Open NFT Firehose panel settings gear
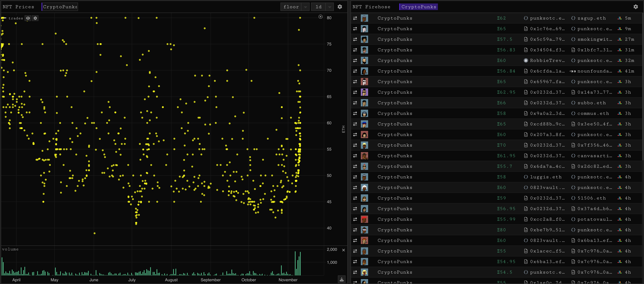 [x=635, y=7]
